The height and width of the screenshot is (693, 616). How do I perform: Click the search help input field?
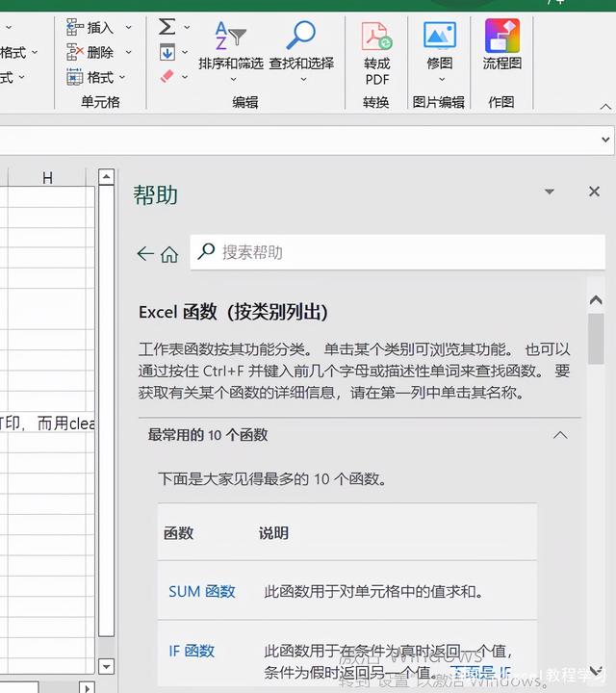click(398, 252)
